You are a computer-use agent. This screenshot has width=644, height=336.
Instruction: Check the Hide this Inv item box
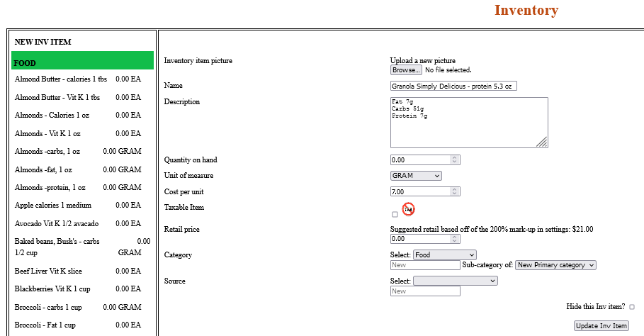(x=632, y=307)
